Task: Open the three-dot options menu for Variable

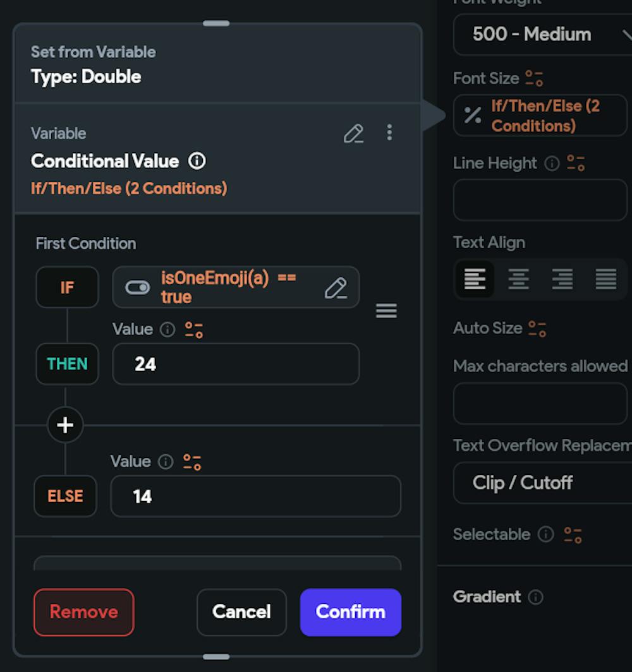Action: point(389,133)
